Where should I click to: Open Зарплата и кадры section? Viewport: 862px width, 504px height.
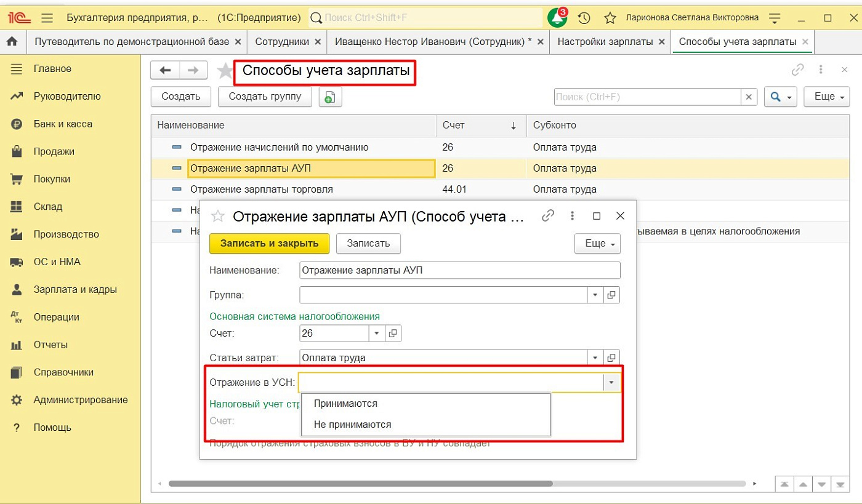point(75,289)
